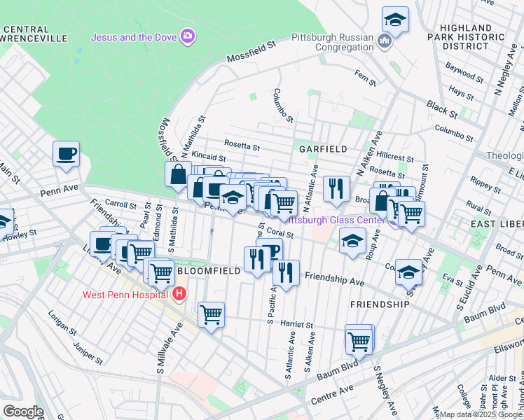
Task: Click the shopping cart marker above Harriet St
Action: (211, 314)
